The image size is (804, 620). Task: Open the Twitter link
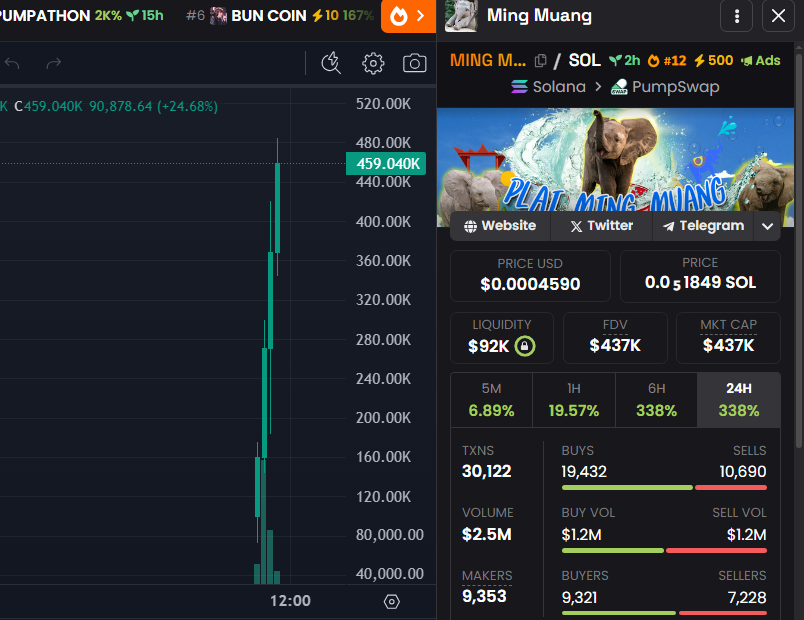[x=601, y=226]
